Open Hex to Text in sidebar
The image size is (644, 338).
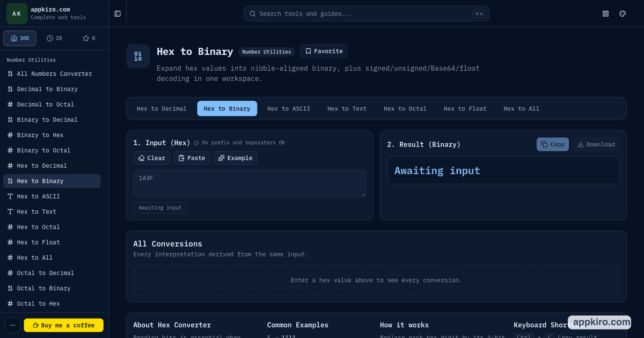pyautogui.click(x=52, y=211)
